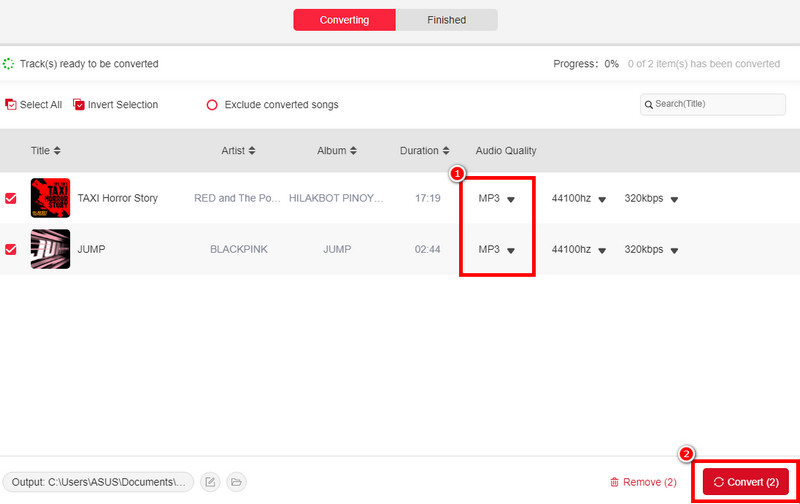Uncheck the JUMP track checkbox
The image size is (800, 504).
[11, 249]
